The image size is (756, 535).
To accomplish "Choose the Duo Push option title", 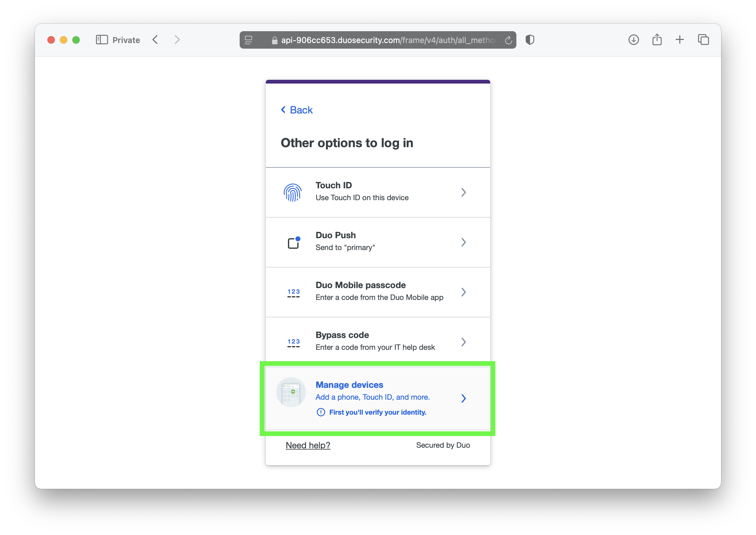I will [336, 235].
